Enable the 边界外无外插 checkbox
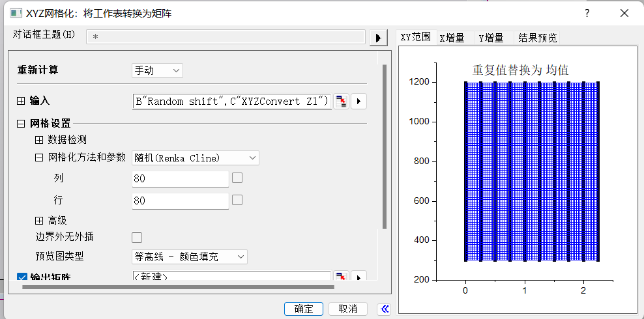The image size is (644, 319). point(137,237)
